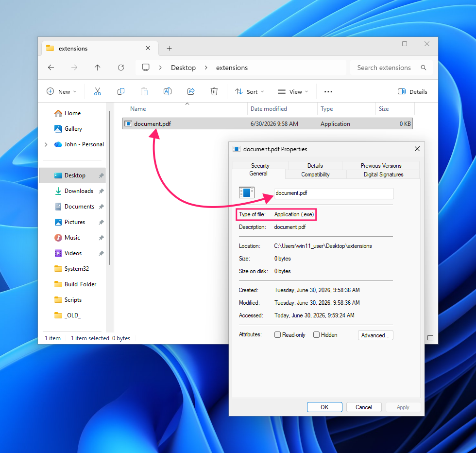Click the Cancel button
Image resolution: width=476 pixels, height=453 pixels.
coord(364,407)
